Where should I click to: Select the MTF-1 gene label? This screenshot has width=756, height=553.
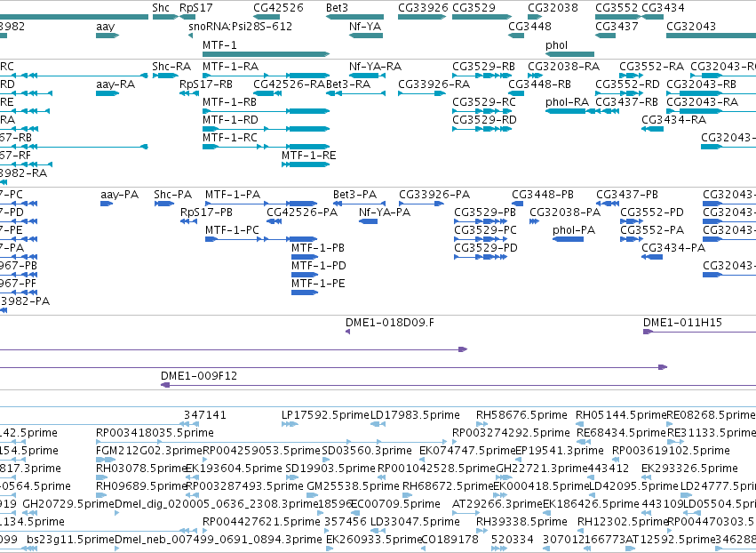point(219,44)
